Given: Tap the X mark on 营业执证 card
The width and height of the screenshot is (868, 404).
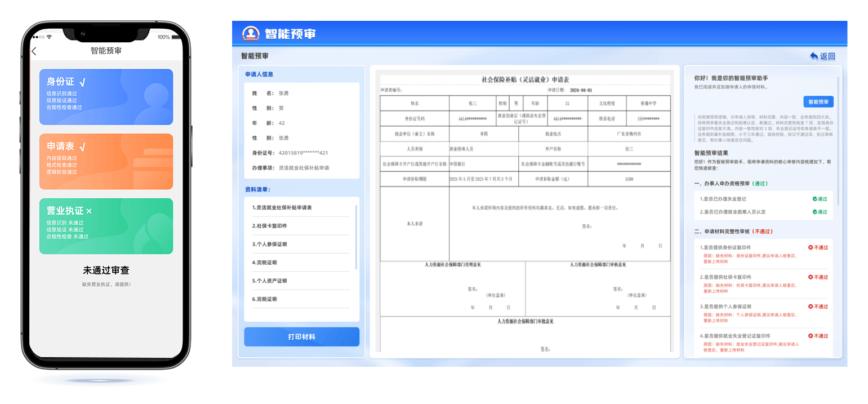Looking at the screenshot, I should 89,211.
